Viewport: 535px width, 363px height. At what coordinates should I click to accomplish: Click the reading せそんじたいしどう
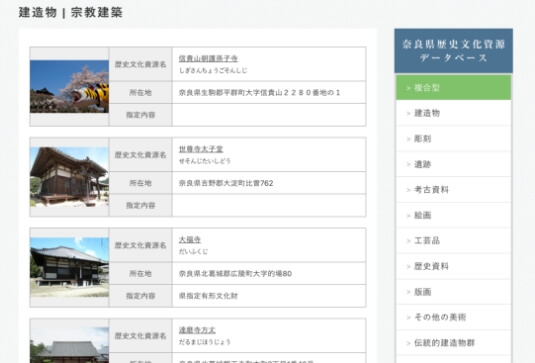[205, 161]
